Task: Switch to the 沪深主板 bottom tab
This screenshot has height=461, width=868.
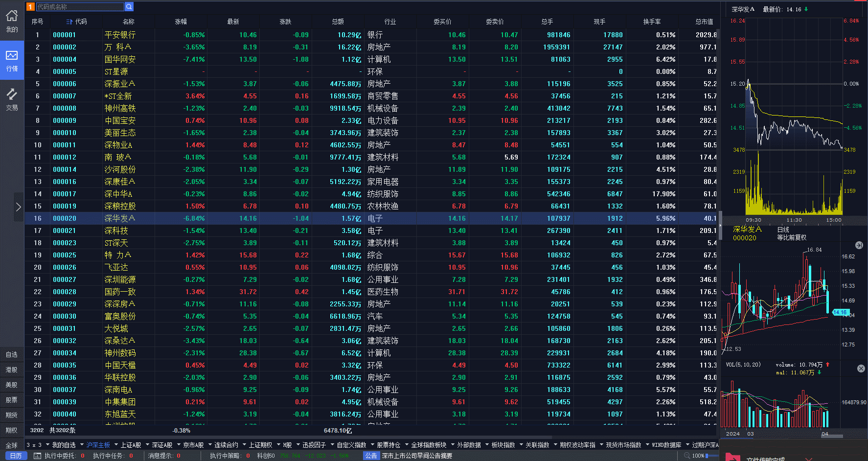Action: coord(98,445)
